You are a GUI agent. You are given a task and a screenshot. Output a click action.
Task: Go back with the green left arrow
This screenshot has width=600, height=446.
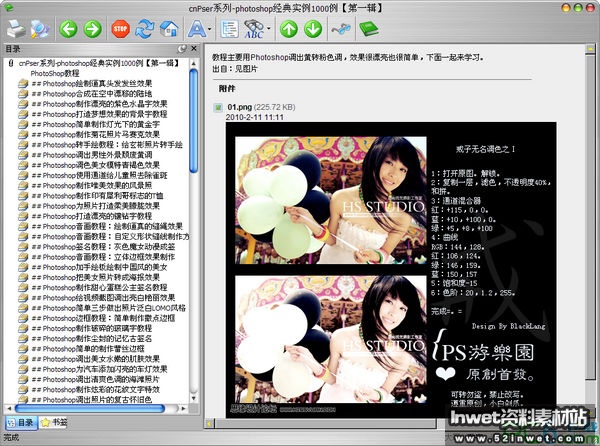click(68, 29)
